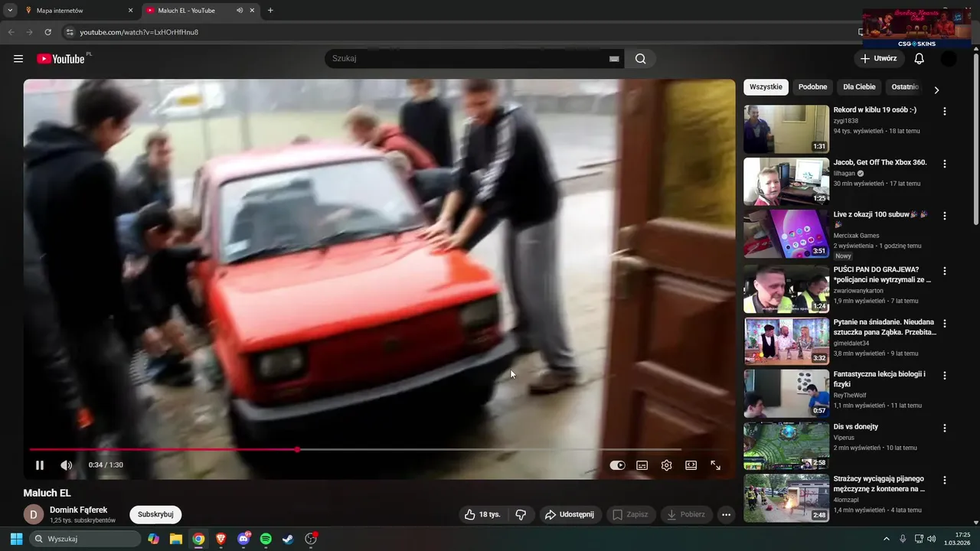Viewport: 980px width, 551px height.
Task: Click the Utwórz create button
Action: click(x=878, y=59)
